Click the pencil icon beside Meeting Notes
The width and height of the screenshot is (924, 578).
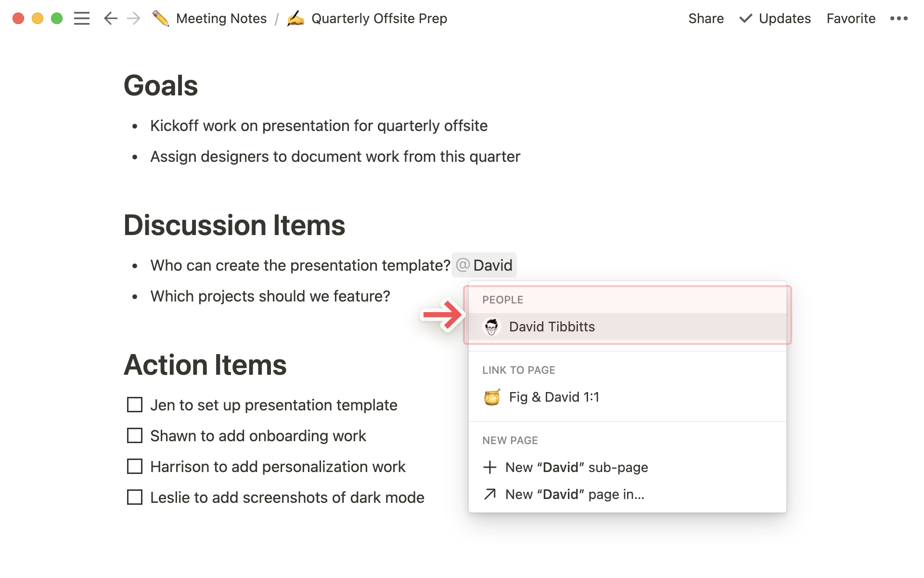coord(161,19)
